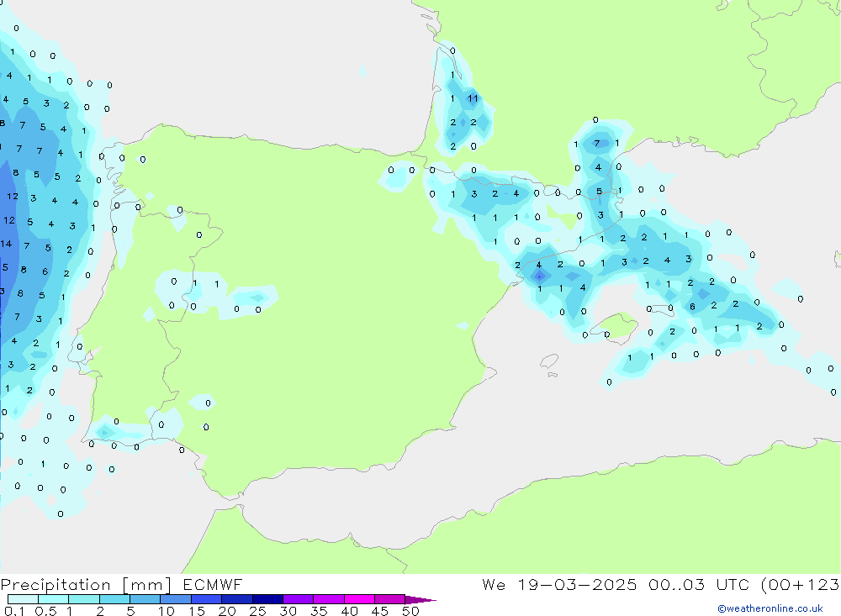Image resolution: width=841 pixels, height=616 pixels.
Task: Click the above-50 mm legend arrow tip
Action: [x=420, y=599]
